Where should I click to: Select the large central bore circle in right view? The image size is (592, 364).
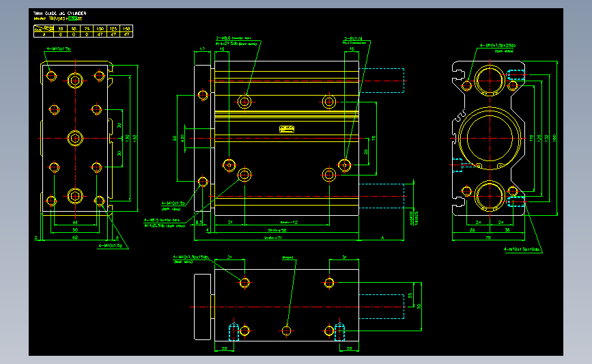click(490, 139)
